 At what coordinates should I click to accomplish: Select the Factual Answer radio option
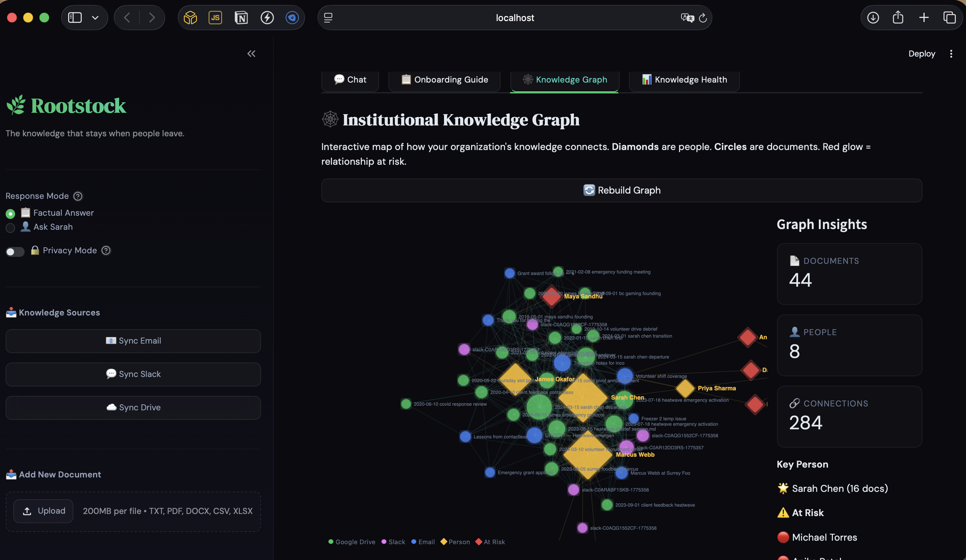point(10,214)
